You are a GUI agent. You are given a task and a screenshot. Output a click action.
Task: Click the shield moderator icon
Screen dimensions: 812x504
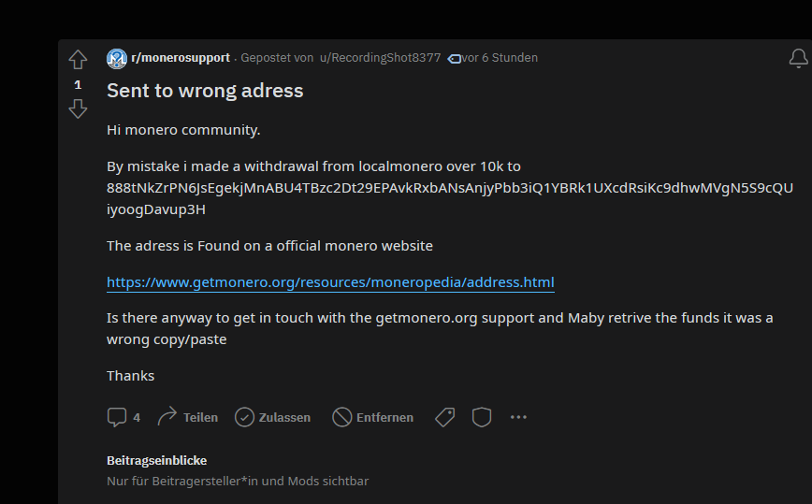click(x=482, y=417)
